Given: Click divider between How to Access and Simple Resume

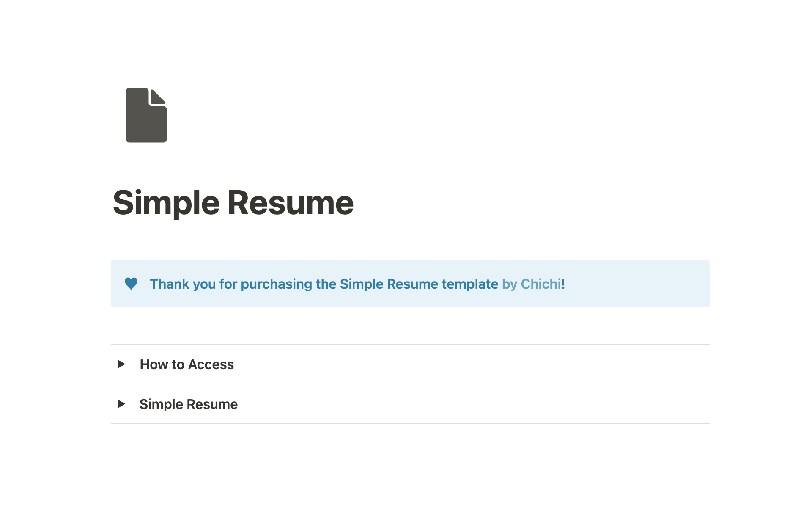Looking at the screenshot, I should point(410,384).
